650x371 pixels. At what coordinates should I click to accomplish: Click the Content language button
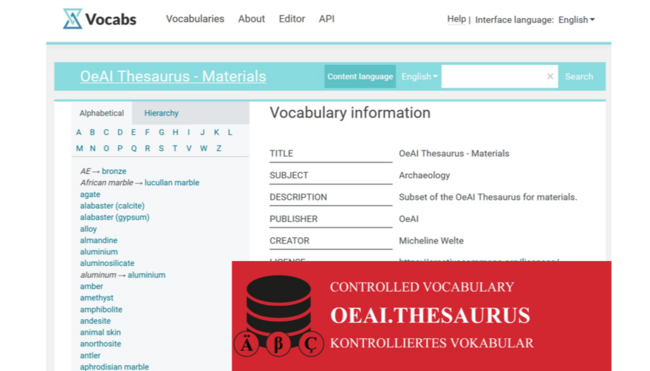[360, 76]
